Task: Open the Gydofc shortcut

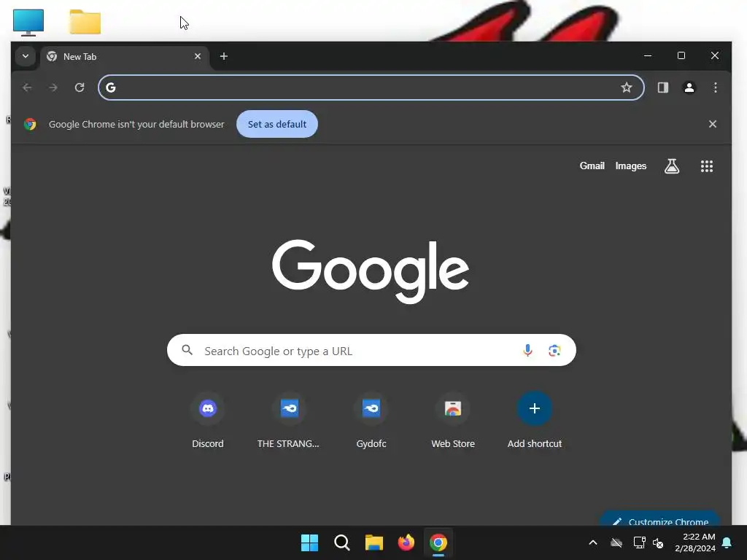Action: [x=371, y=420]
